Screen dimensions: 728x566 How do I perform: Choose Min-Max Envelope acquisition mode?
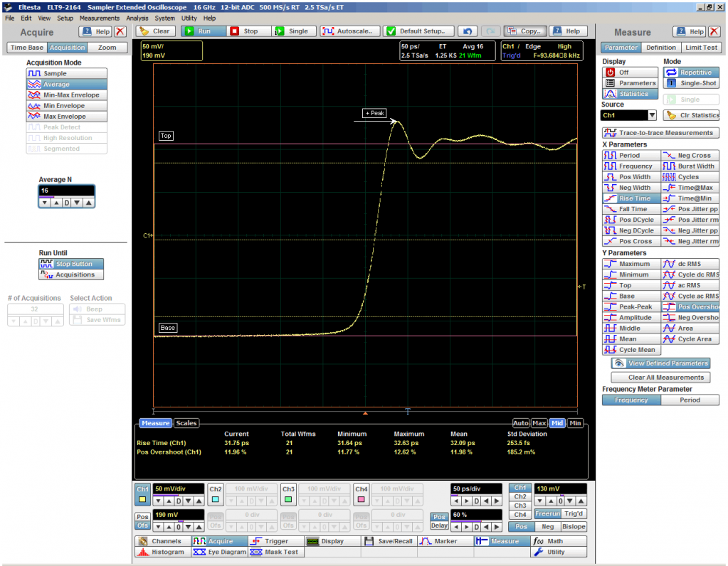tap(66, 95)
